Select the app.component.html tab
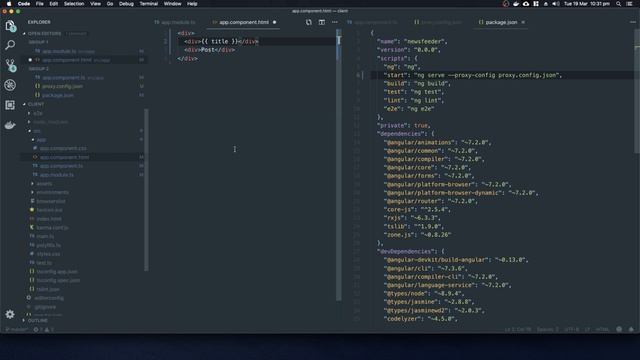 pos(244,22)
